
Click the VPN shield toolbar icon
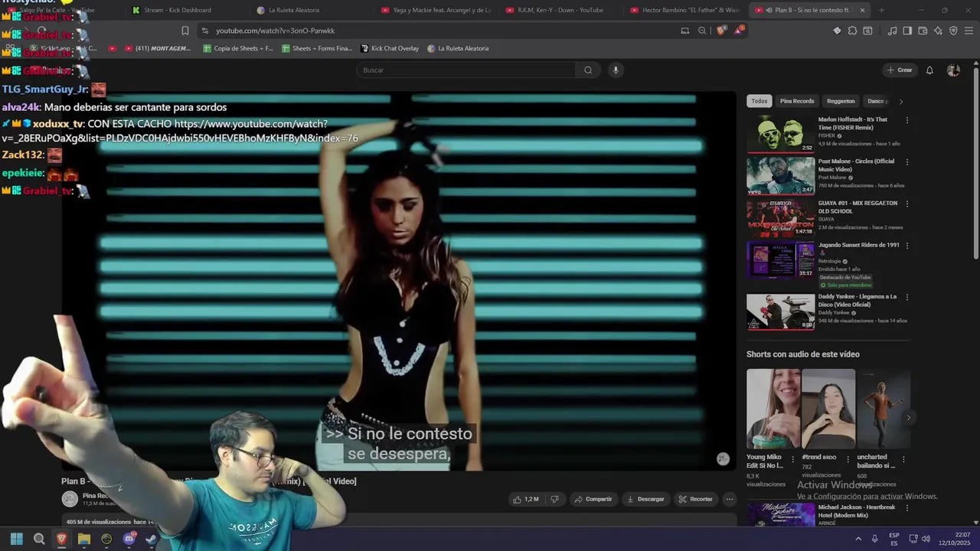tap(953, 31)
